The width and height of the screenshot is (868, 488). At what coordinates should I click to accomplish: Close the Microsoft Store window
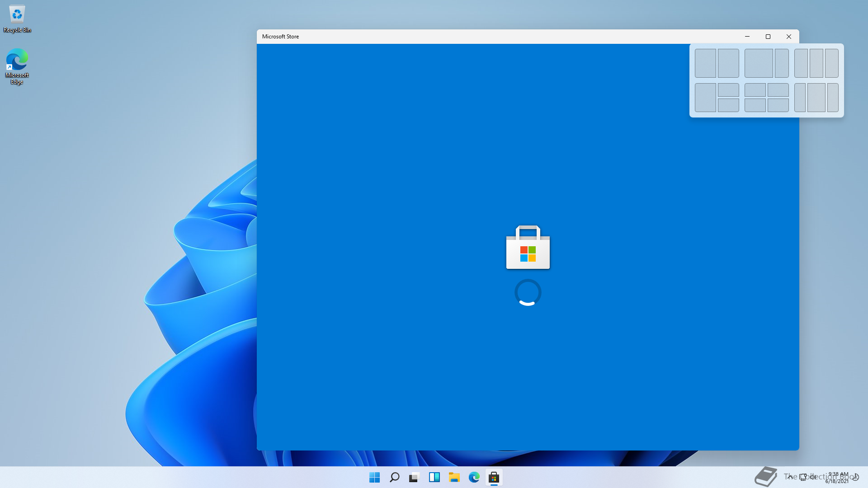789,37
